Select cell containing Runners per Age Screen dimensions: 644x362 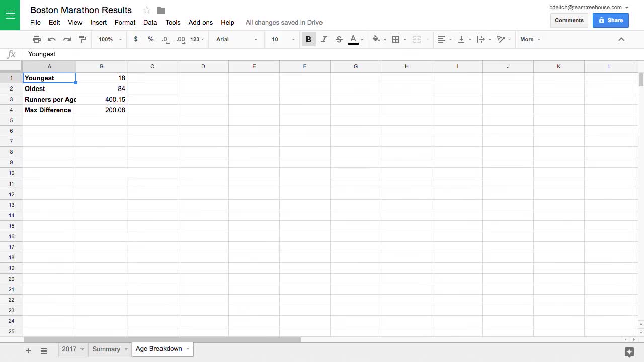coord(49,99)
